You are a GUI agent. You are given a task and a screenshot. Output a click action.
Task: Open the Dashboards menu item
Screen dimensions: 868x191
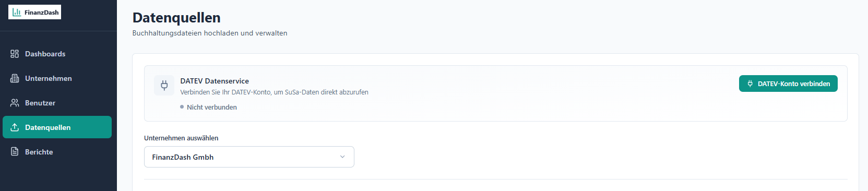[x=57, y=54]
